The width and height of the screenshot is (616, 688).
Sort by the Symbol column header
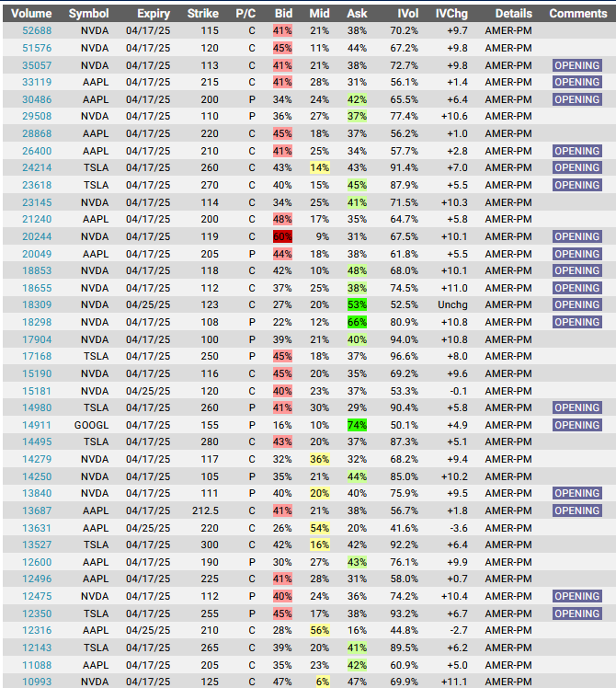(88, 14)
